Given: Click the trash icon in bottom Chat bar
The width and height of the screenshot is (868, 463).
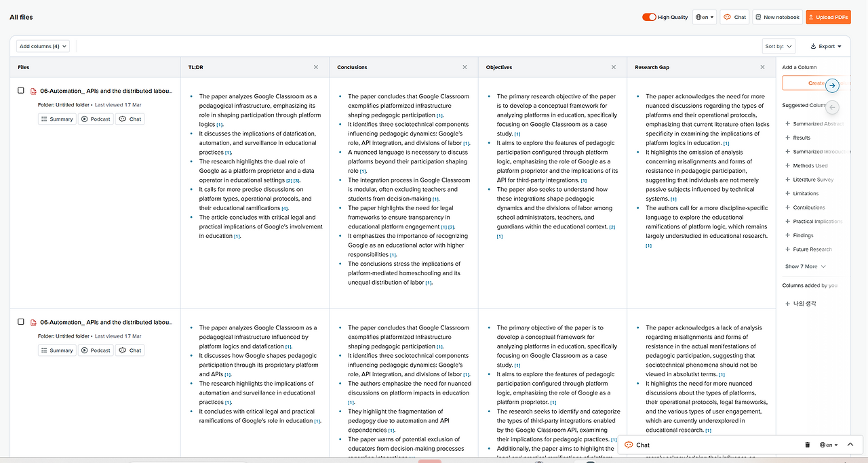Looking at the screenshot, I should click(x=808, y=445).
